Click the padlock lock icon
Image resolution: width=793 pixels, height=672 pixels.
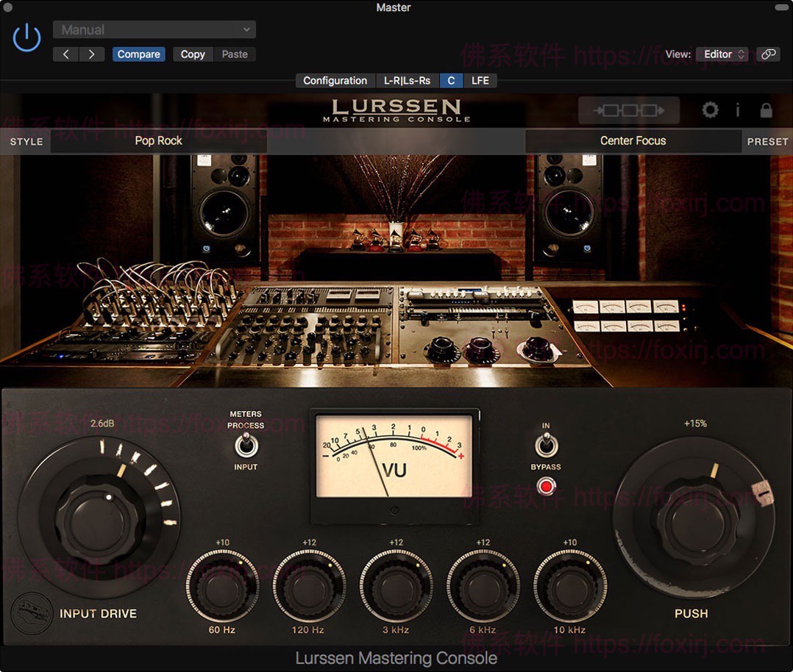pyautogui.click(x=766, y=110)
